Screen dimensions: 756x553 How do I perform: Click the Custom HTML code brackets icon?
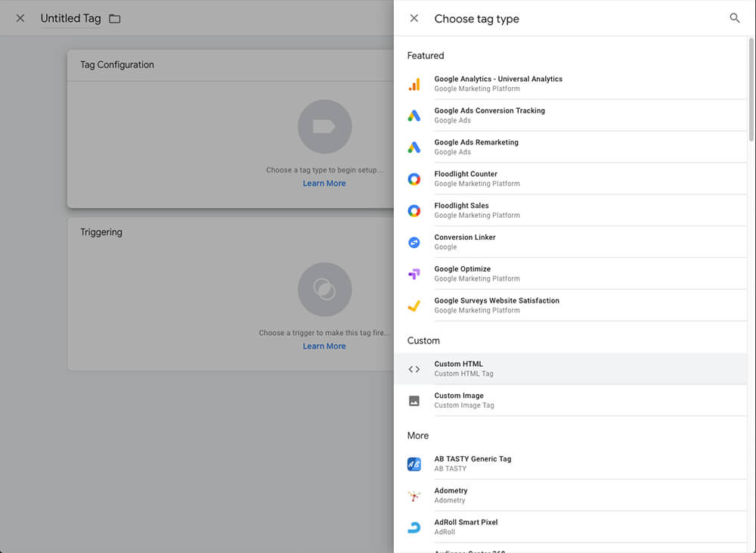414,369
